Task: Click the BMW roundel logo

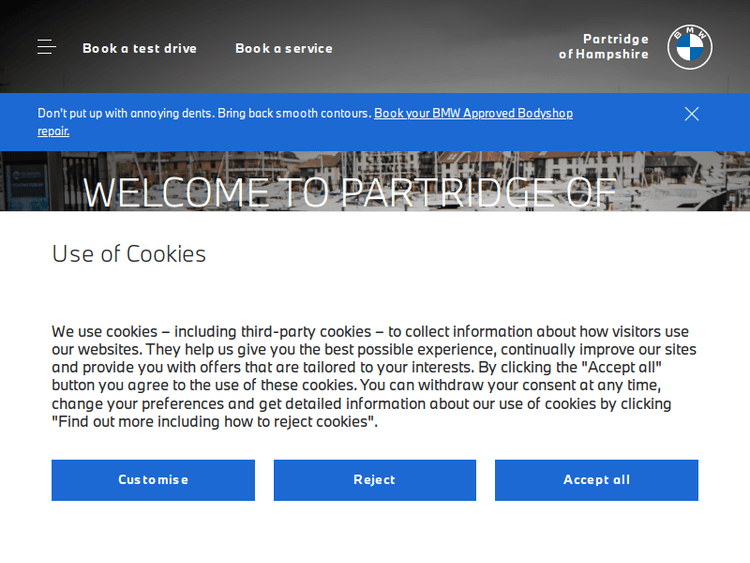Action: 690,47
